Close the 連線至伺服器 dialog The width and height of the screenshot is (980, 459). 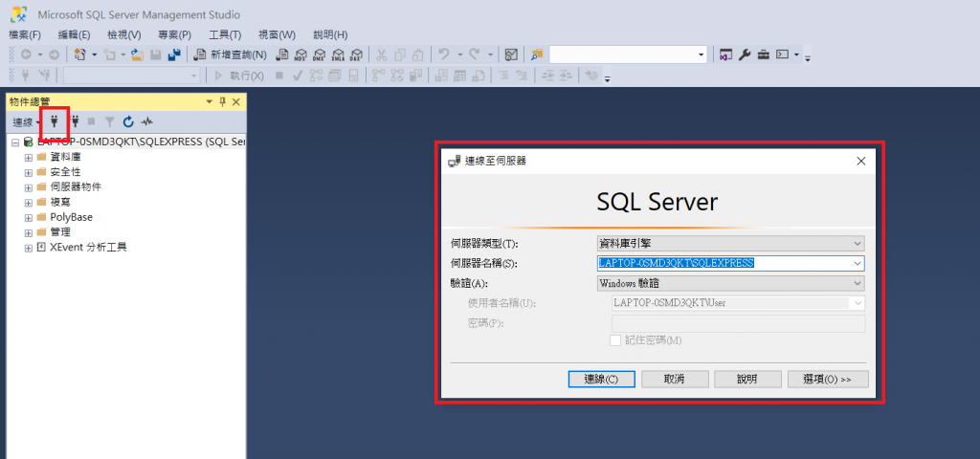point(860,161)
